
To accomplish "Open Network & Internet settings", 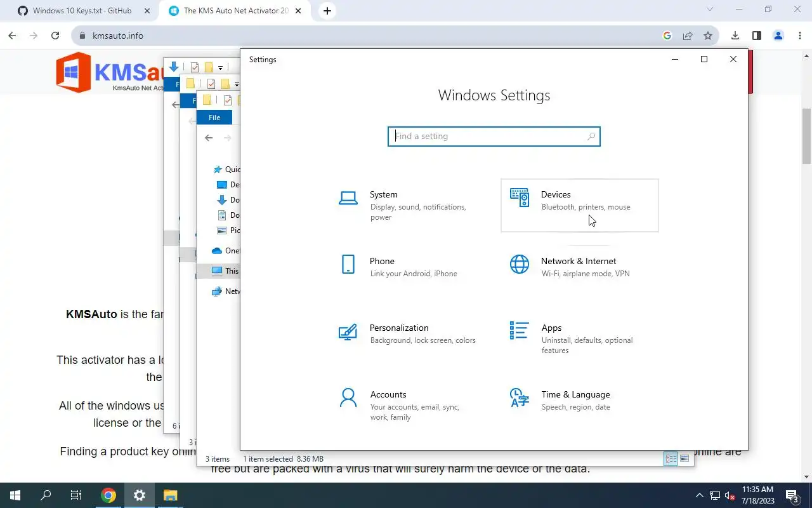I will (x=580, y=272).
